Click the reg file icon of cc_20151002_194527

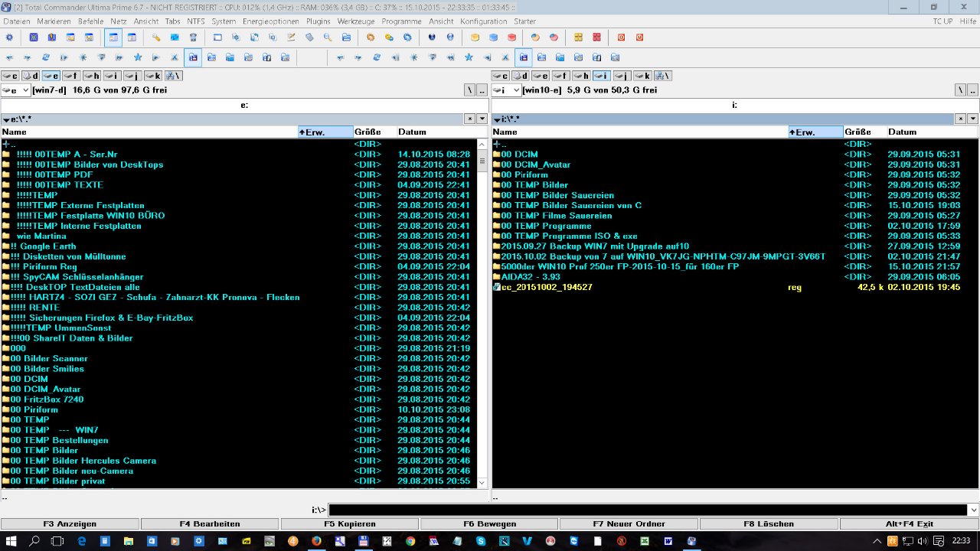(497, 287)
